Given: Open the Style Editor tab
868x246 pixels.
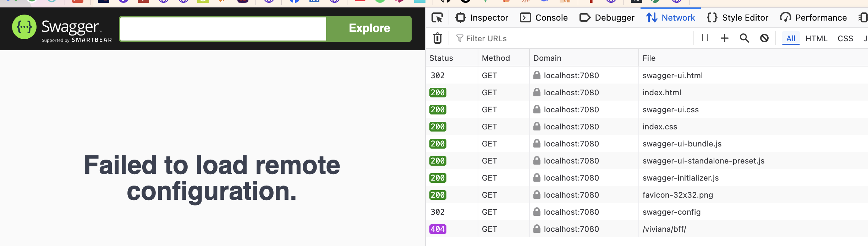Looking at the screenshot, I should pos(738,18).
